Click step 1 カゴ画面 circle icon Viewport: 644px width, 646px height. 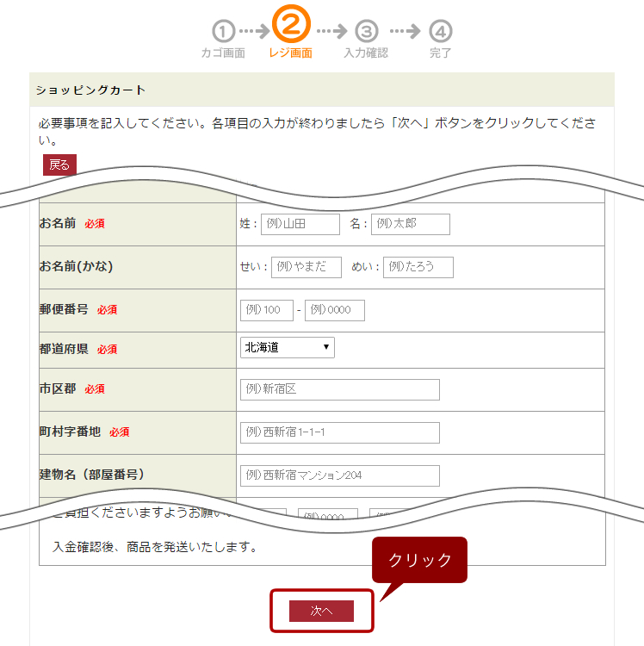coord(224,31)
